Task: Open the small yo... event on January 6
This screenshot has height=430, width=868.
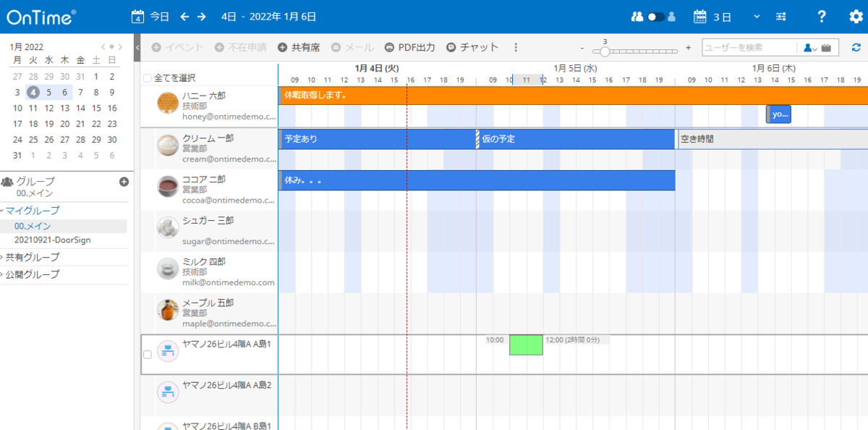Action: tap(778, 114)
